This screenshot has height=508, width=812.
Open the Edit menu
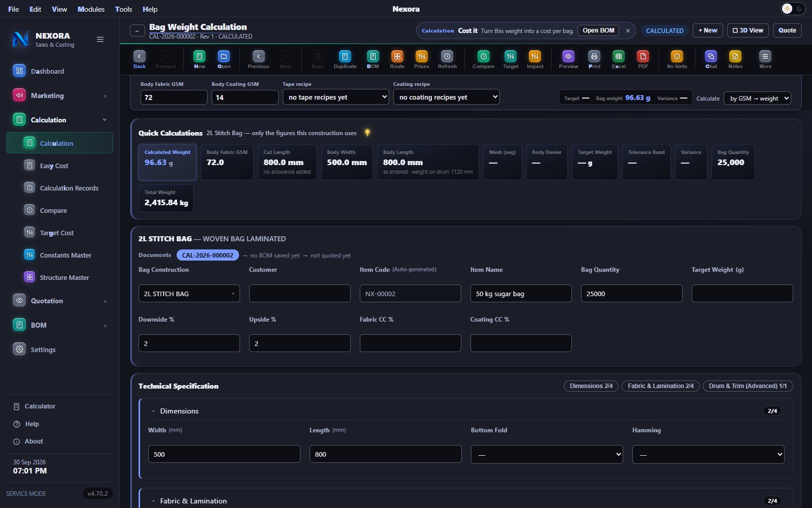[x=35, y=9]
